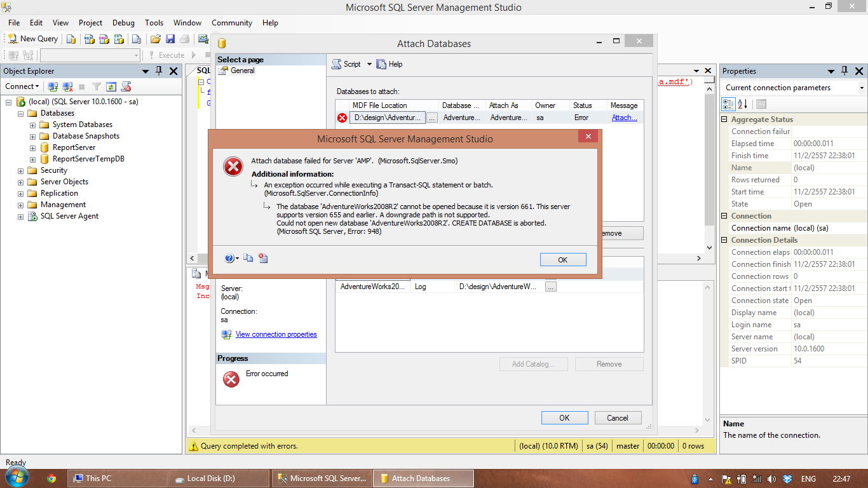
Task: Open the View menu
Action: click(60, 23)
